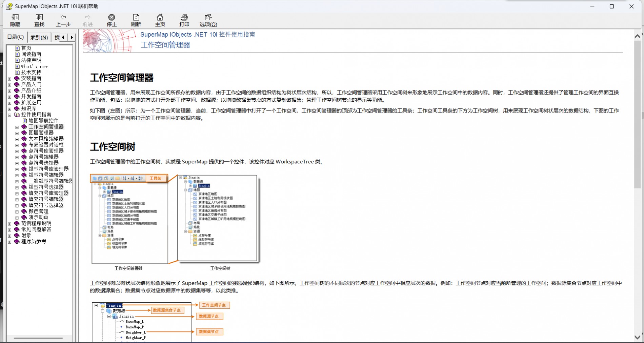Switch to the 搜 search tab
The image size is (644, 343).
tap(57, 37)
